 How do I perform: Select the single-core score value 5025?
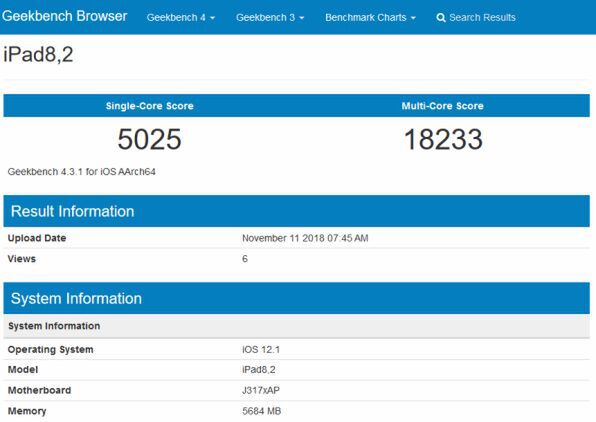pos(149,139)
